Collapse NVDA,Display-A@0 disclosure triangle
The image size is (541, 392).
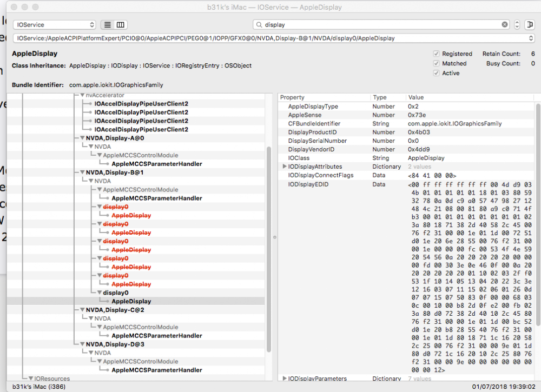click(x=82, y=138)
